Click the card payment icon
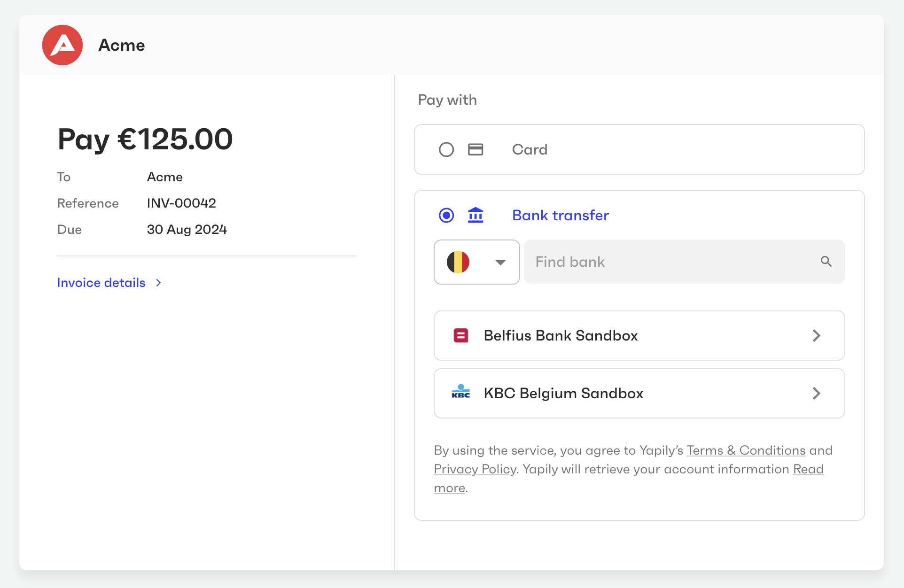Image resolution: width=904 pixels, height=588 pixels. (x=475, y=149)
